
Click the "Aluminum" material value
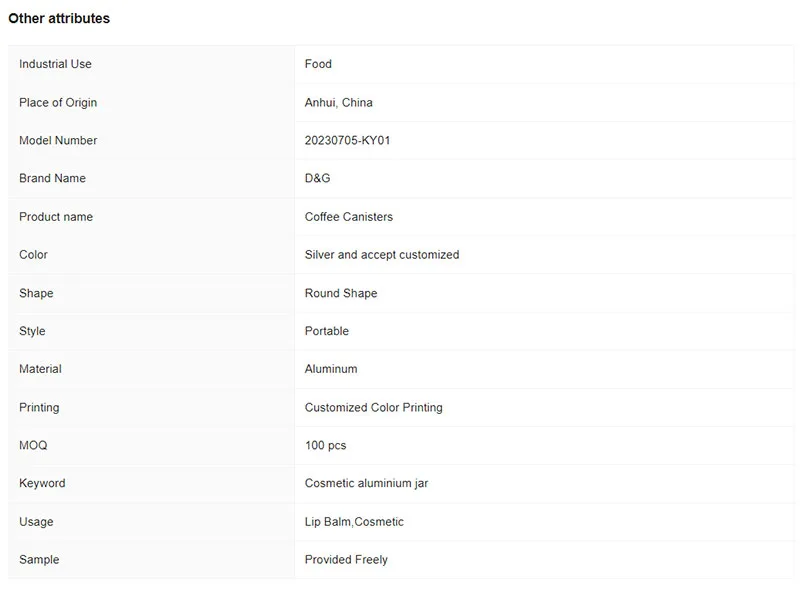330,369
